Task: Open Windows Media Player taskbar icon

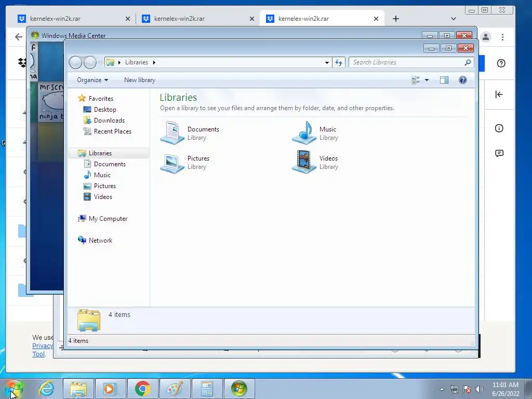Action: 110,389
